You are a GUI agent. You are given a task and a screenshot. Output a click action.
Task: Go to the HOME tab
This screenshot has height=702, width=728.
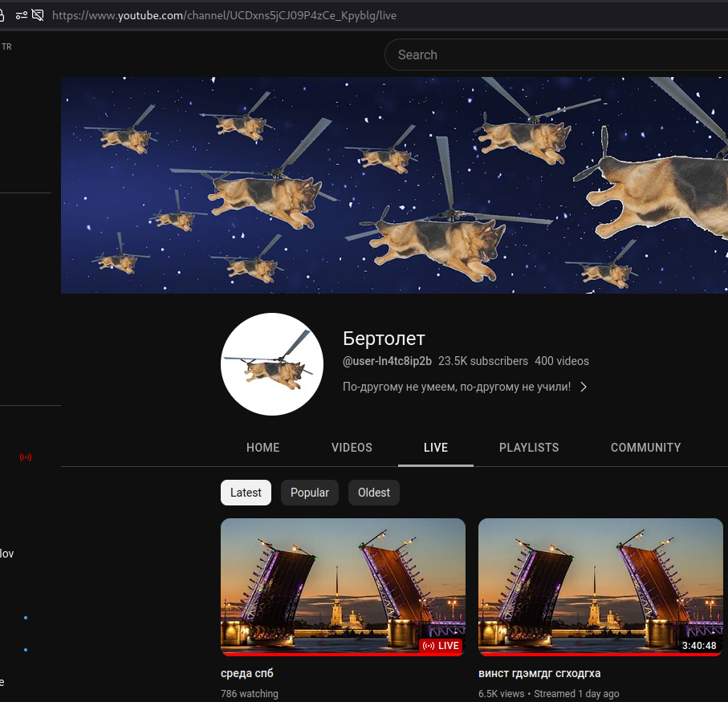(x=262, y=448)
